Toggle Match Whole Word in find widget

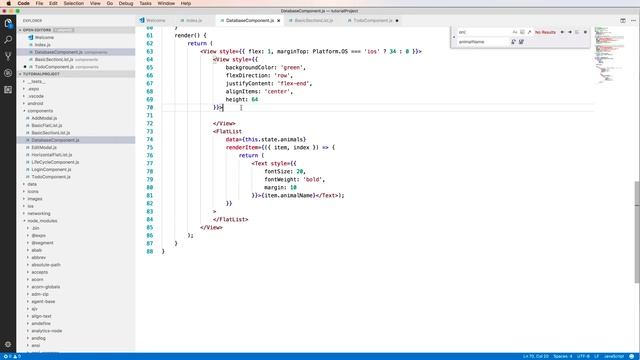[522, 32]
